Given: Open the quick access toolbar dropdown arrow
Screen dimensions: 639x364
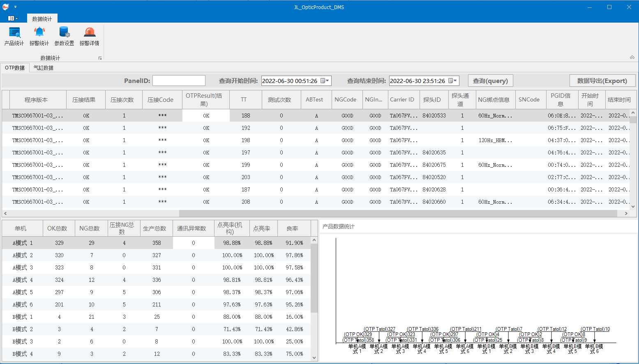Looking at the screenshot, I should 15,7.
